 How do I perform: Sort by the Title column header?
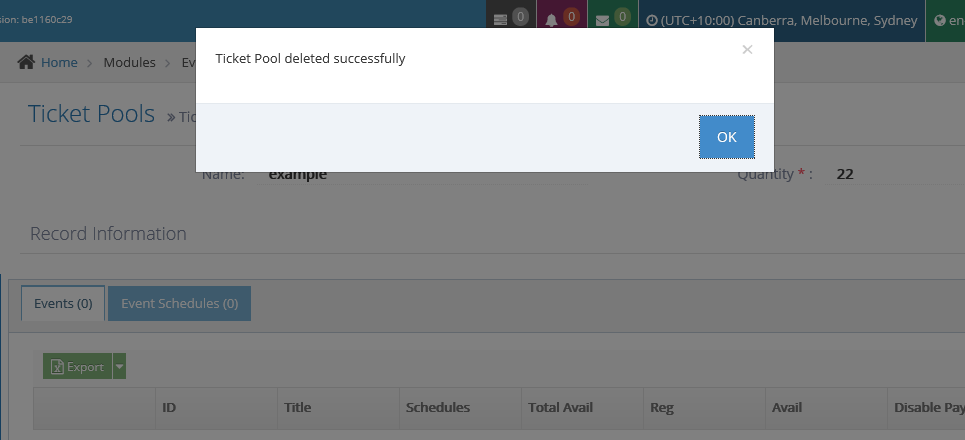pos(298,408)
